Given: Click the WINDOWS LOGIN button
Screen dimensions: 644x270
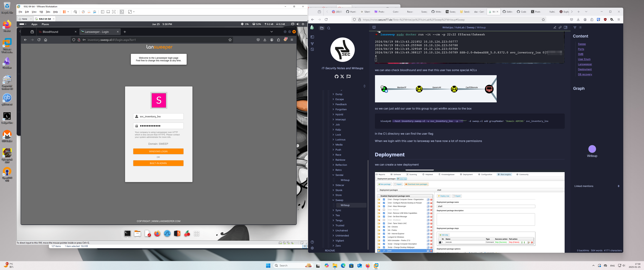Looking at the screenshot, I should [158, 151].
